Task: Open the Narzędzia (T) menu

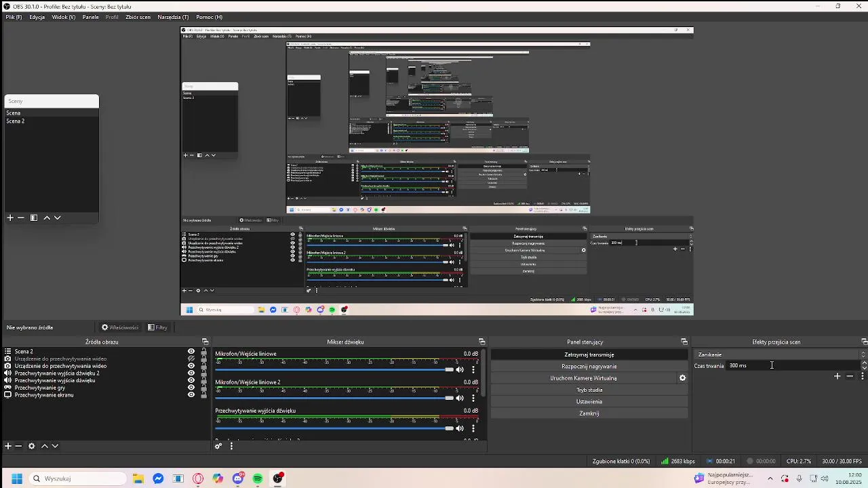Action: pos(173,17)
